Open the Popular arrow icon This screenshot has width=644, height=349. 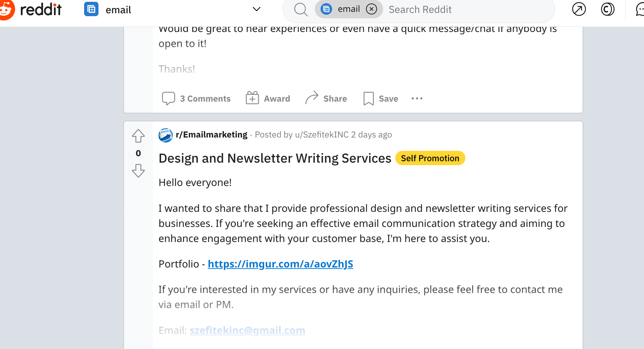tap(579, 9)
